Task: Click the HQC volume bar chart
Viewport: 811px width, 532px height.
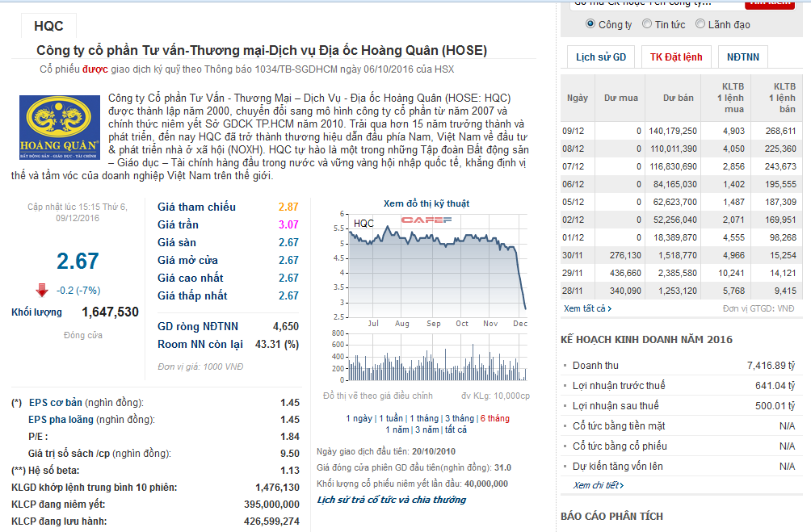Action: [x=438, y=357]
